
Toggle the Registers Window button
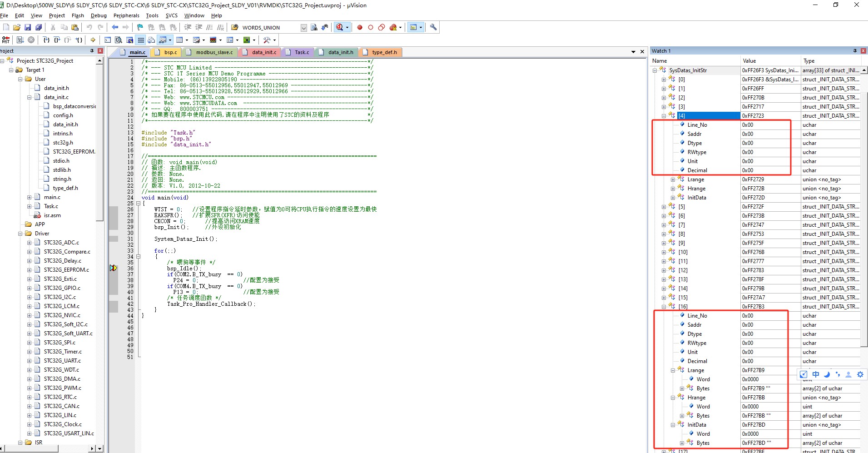pos(141,40)
